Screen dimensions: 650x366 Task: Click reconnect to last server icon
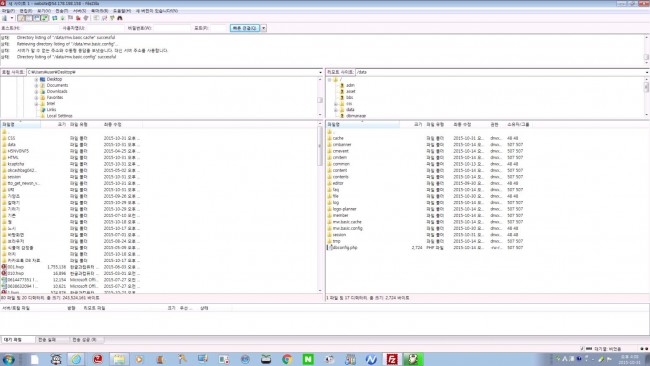pos(86,18)
